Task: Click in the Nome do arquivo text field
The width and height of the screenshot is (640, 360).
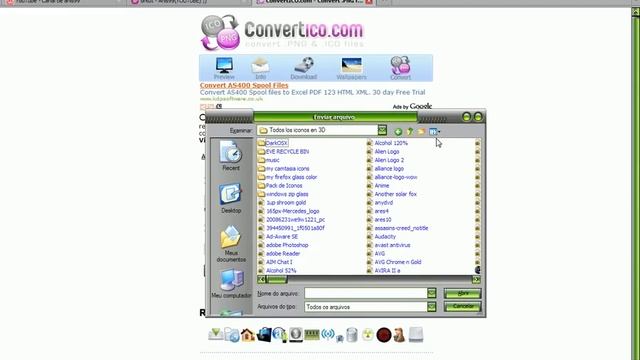Action: point(366,293)
